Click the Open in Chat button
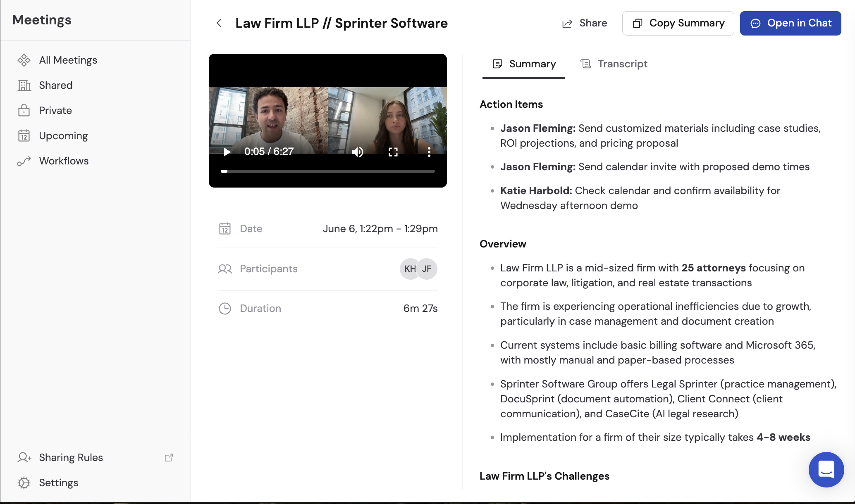This screenshot has height=504, width=855. (790, 23)
